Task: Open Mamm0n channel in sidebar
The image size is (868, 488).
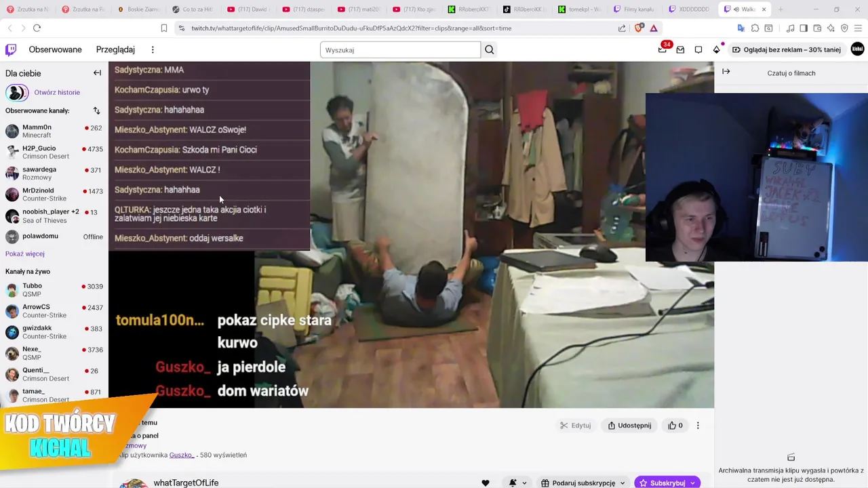Action: [54, 131]
